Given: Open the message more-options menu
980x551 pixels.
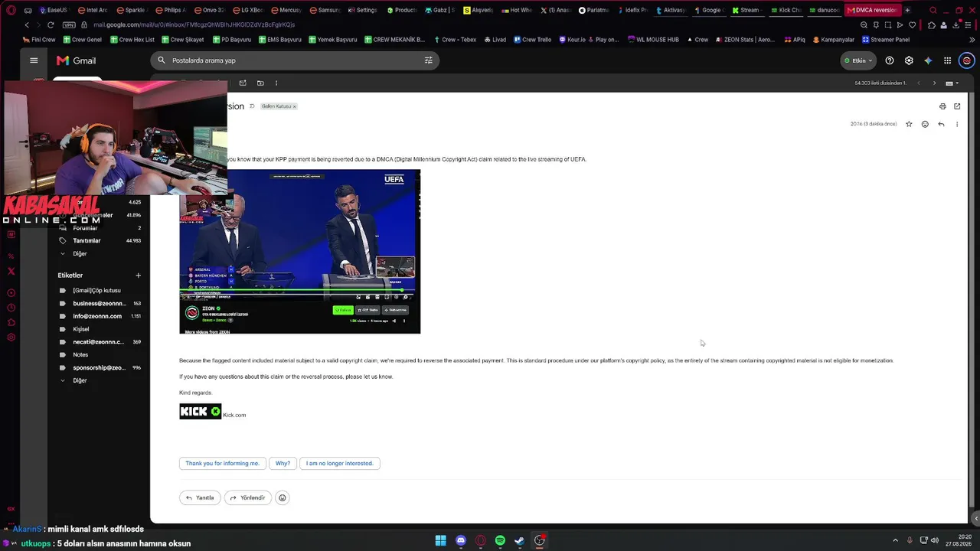Looking at the screenshot, I should (x=956, y=124).
